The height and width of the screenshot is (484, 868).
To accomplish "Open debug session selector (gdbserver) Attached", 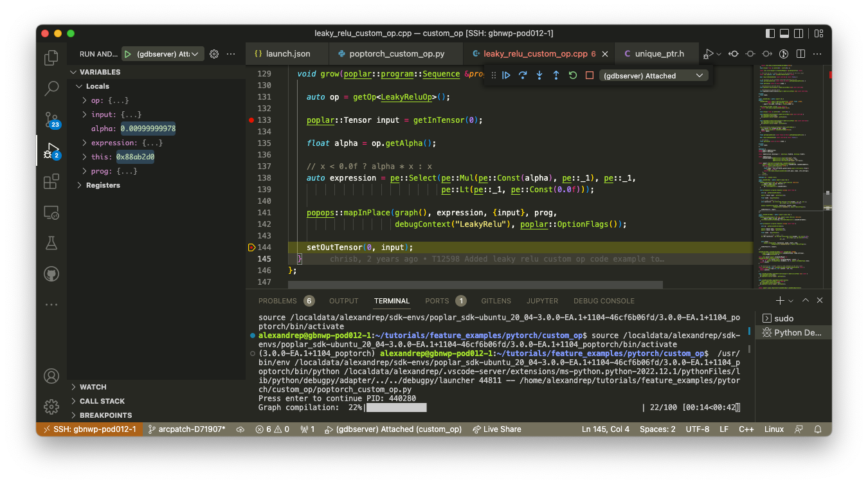I will point(653,75).
